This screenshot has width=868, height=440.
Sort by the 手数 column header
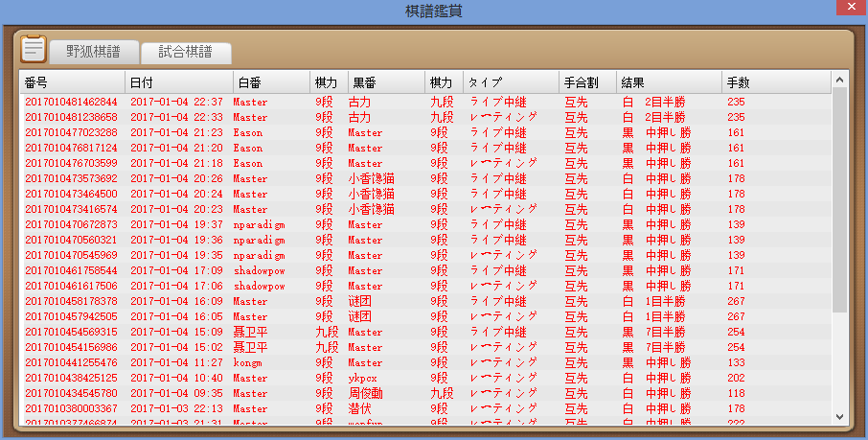(777, 82)
